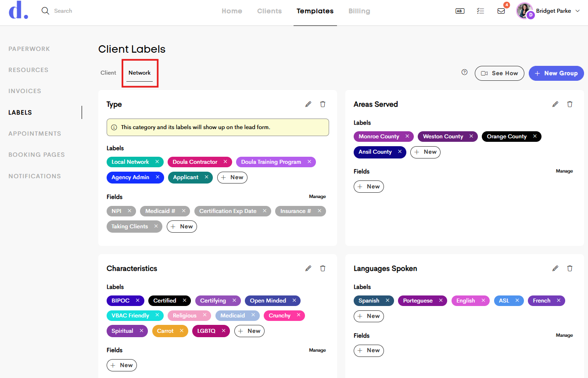Open Resources in the sidebar
This screenshot has width=588, height=378.
point(29,70)
